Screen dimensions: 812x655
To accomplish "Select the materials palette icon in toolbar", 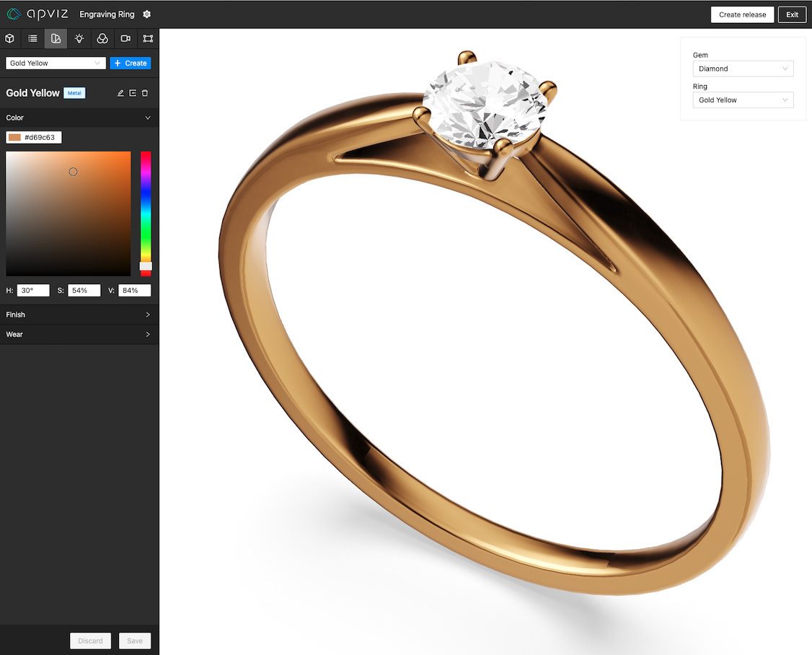I will [56, 38].
